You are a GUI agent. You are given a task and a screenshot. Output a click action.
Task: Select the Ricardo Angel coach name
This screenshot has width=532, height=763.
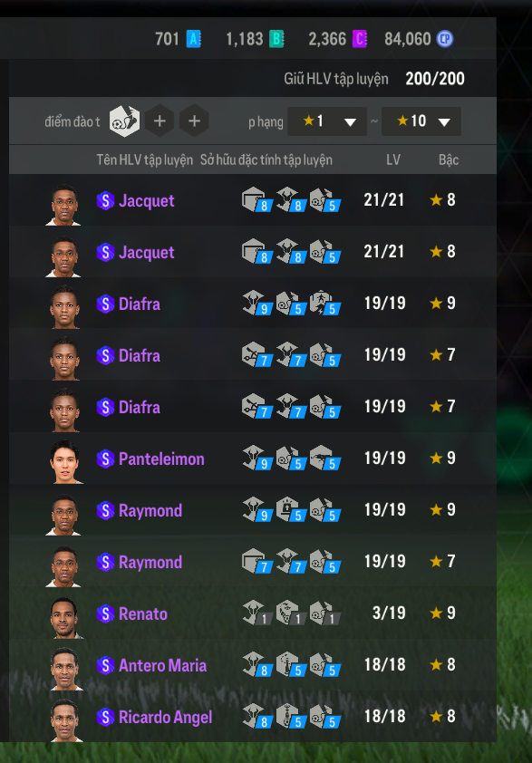[166, 718]
